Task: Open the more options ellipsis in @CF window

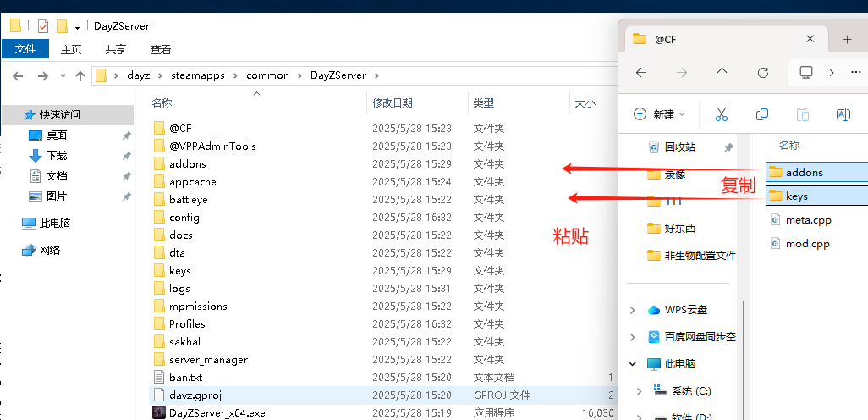Action: (x=856, y=73)
